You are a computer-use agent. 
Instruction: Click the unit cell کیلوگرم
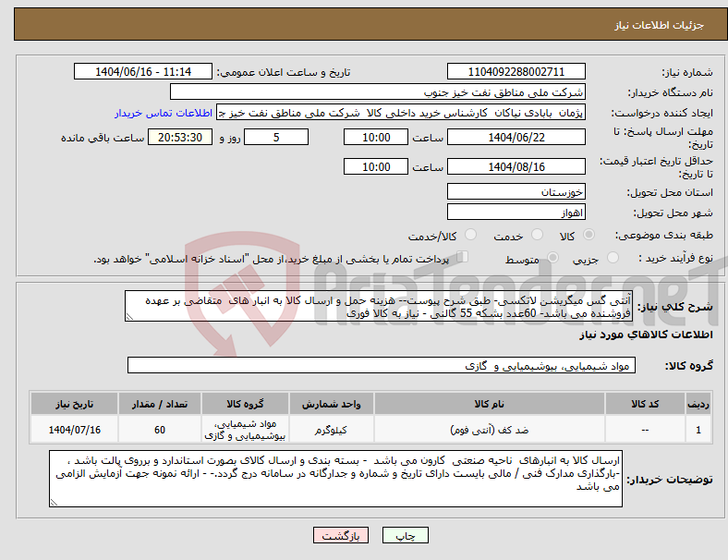click(x=331, y=430)
